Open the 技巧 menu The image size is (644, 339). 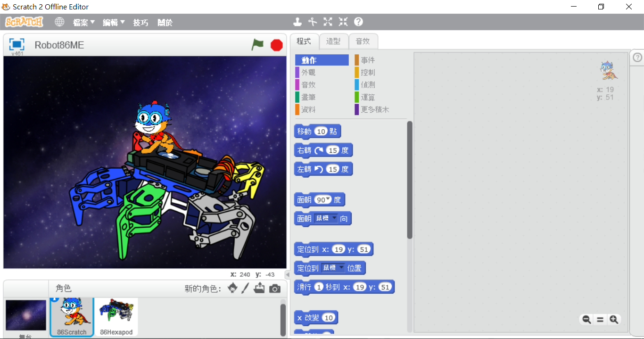pos(140,22)
